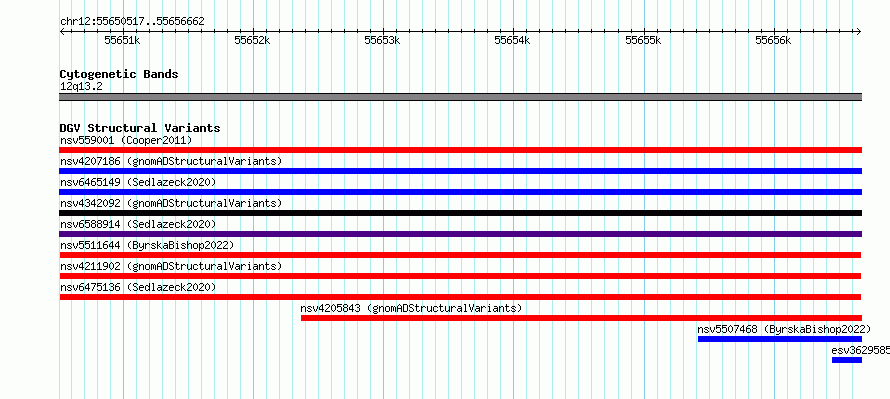Open nsv5507468 (ByrskaBishop2022) label

[784, 329]
